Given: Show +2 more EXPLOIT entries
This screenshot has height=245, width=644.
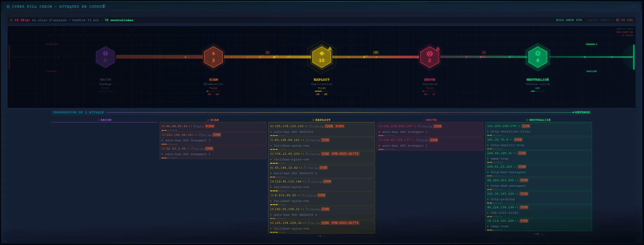Looking at the screenshot, I should click(321, 236).
